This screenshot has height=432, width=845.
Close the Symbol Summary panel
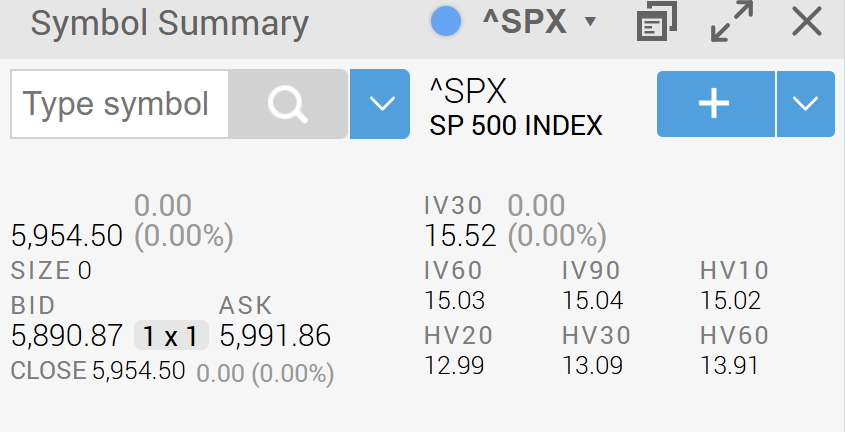pos(807,23)
